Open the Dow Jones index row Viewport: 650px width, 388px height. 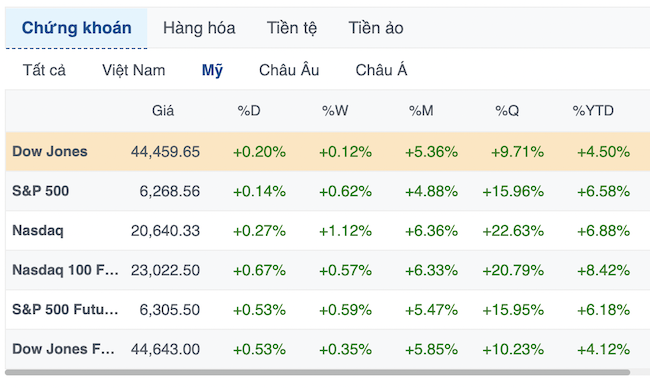(327, 152)
